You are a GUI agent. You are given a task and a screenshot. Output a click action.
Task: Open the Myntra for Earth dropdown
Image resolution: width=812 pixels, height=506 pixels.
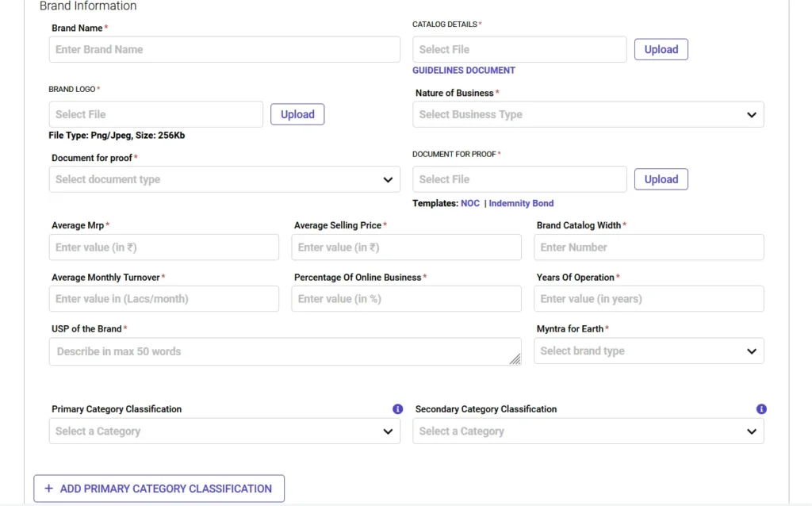(648, 351)
